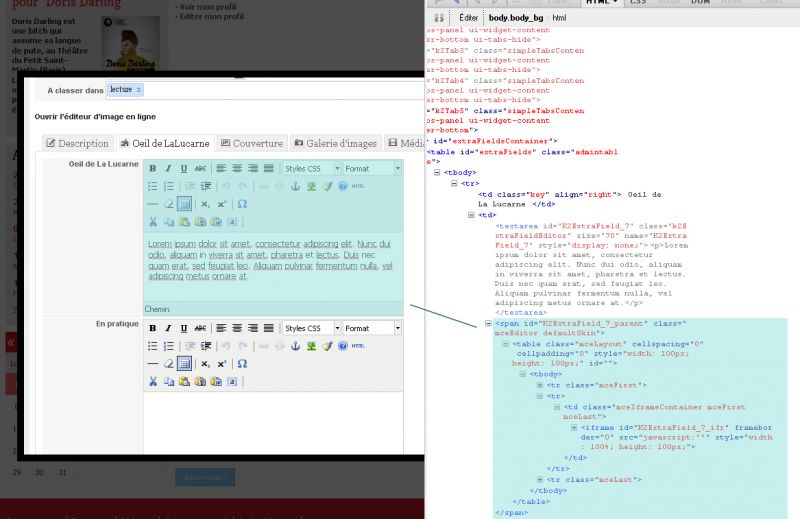Remove formatting with the eraser in the En pratique editor
The image size is (800, 519).
pyautogui.click(x=168, y=364)
